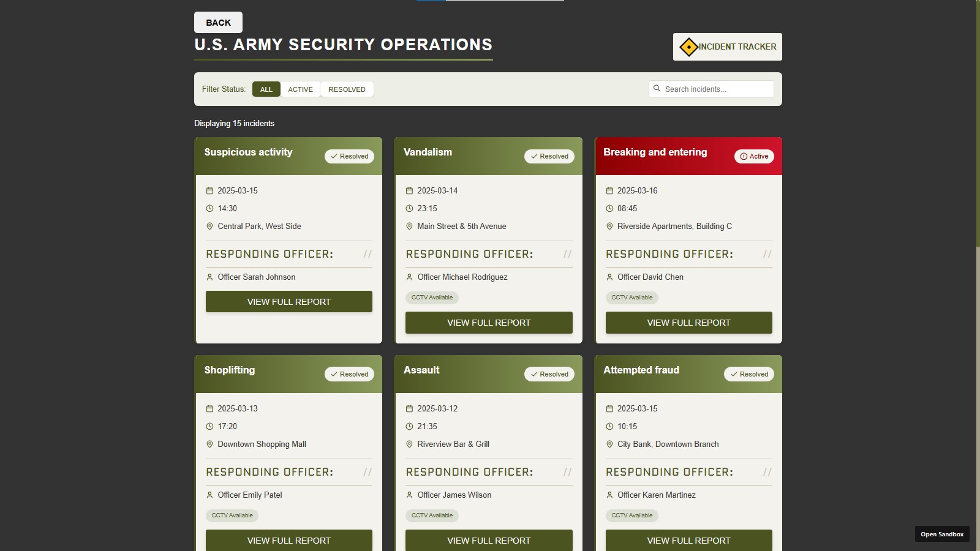The height and width of the screenshot is (551, 980).
Task: Click Resolved badge on Assault card
Action: [549, 374]
